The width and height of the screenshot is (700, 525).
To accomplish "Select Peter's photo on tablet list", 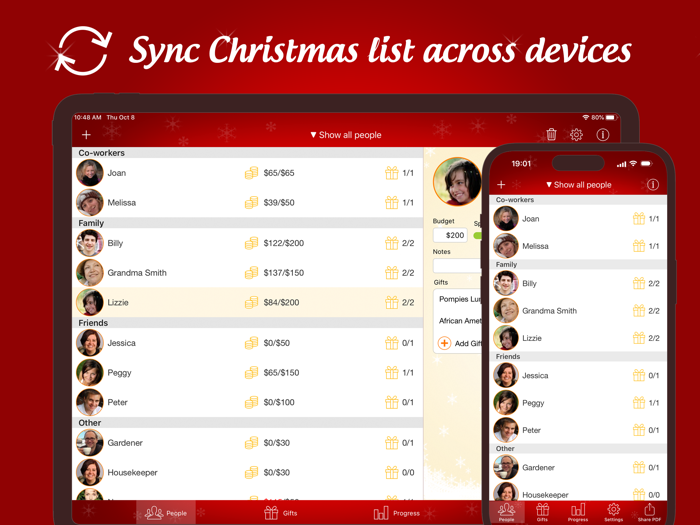I will (x=90, y=402).
